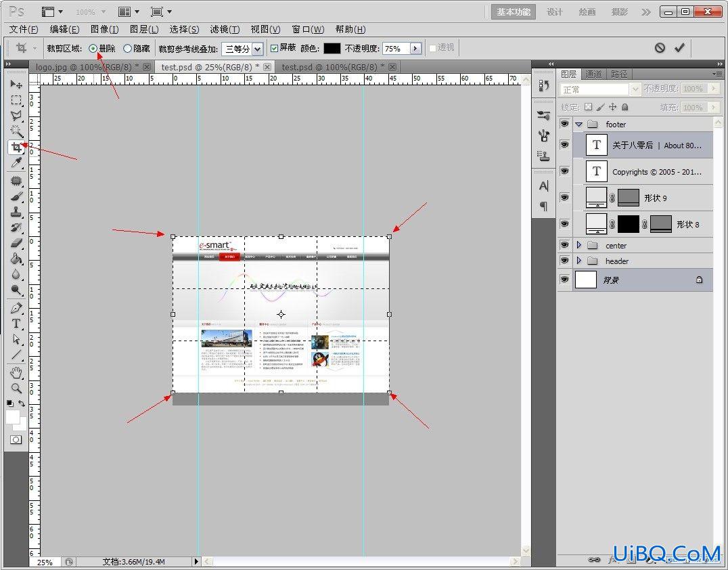728x570 pixels.
Task: Select the Polygonal Lasso tool
Action: (x=16, y=116)
